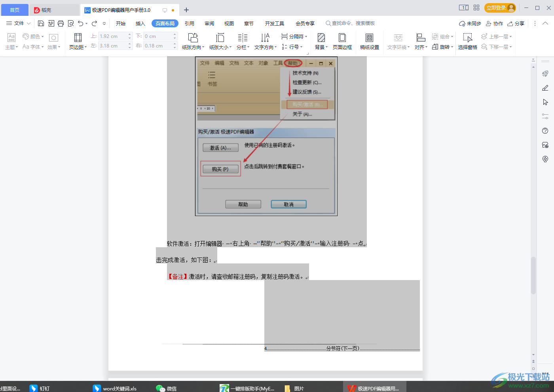Switch to the 视图 (View) ribbon tab
Viewport: 554px width, 392px height.
tap(229, 23)
